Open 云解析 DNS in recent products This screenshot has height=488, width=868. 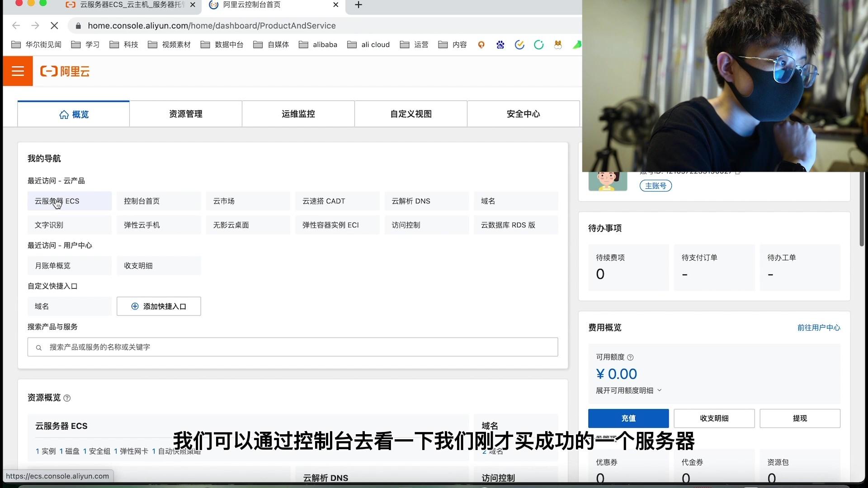tap(426, 201)
